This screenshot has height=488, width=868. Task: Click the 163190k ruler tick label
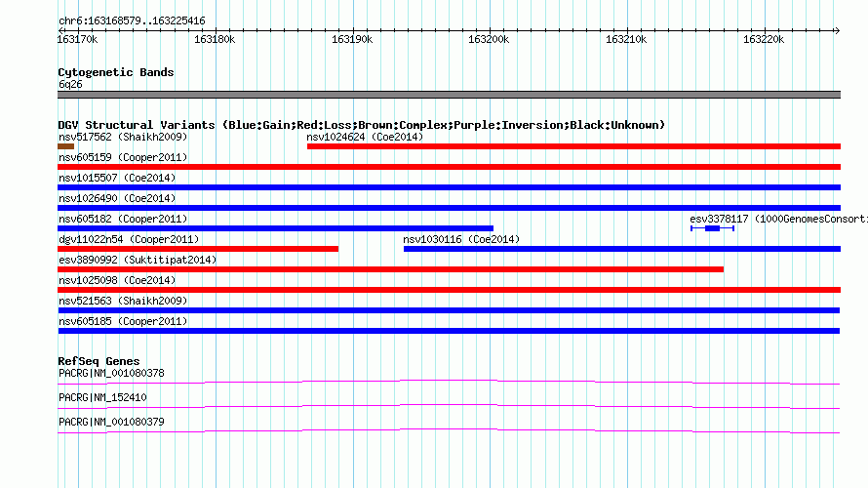pyautogui.click(x=352, y=39)
